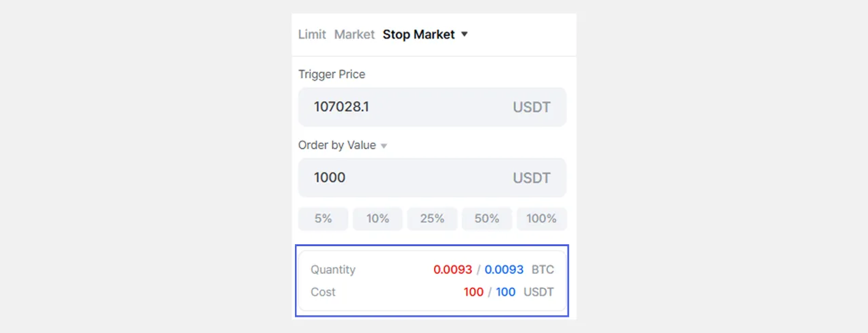Choose the 5% amount button
This screenshot has width=868, height=333.
pos(323,218)
